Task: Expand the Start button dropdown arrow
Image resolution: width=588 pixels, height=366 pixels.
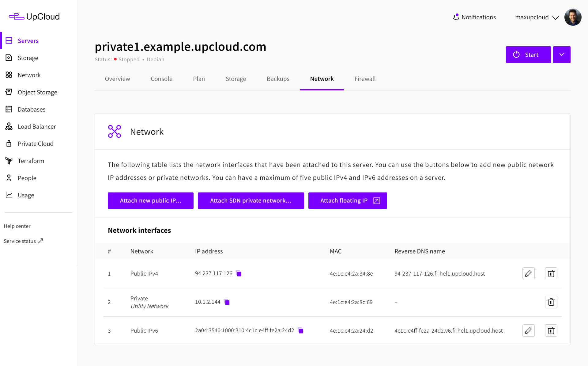Action: 562,55
